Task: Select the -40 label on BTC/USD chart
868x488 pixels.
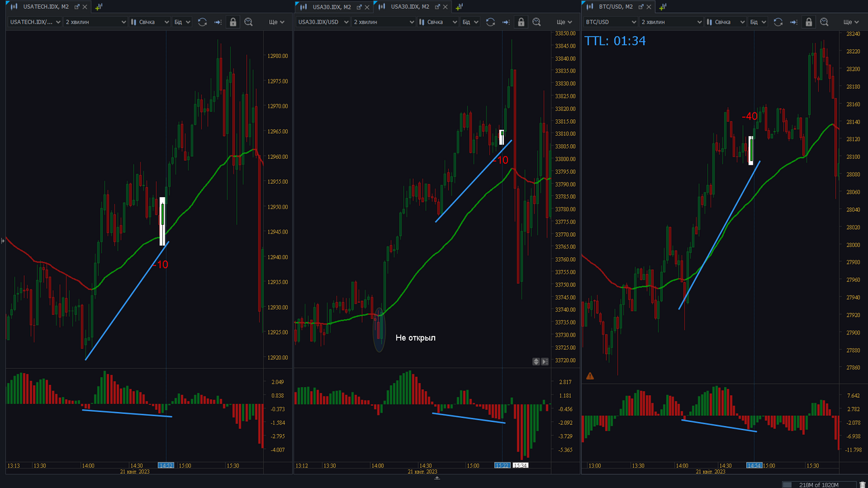Action: 750,116
